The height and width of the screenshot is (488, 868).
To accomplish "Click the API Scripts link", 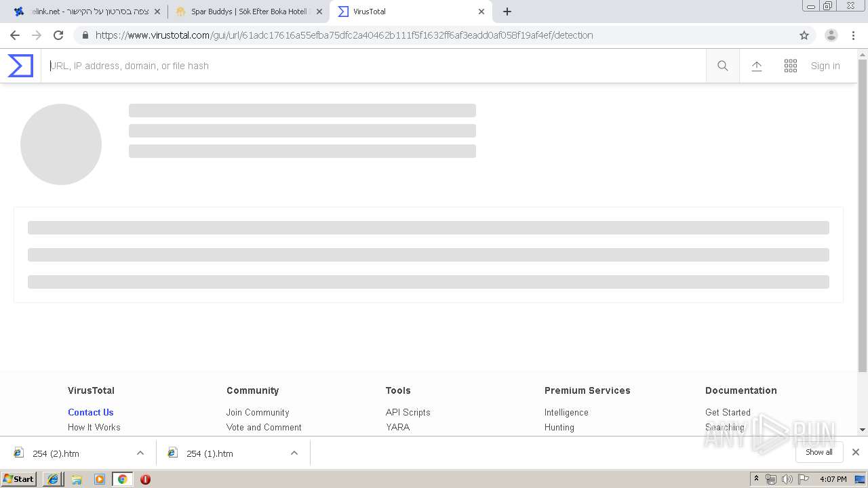I will pos(408,412).
